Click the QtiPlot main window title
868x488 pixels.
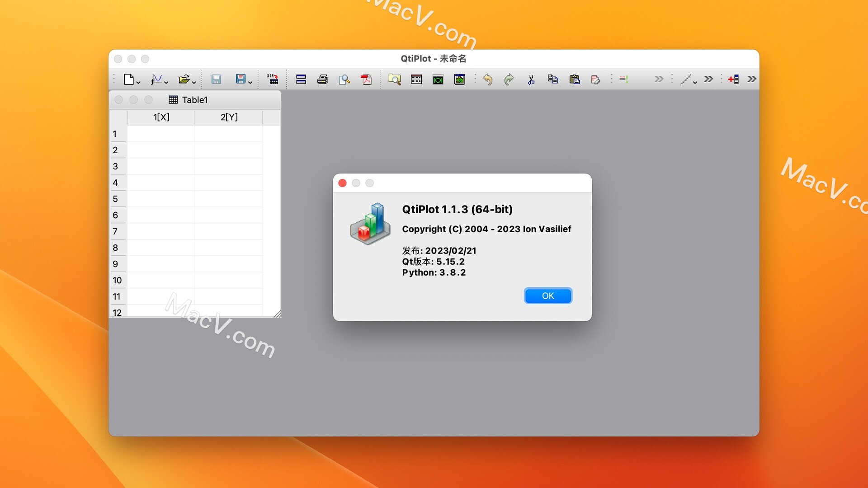433,59
